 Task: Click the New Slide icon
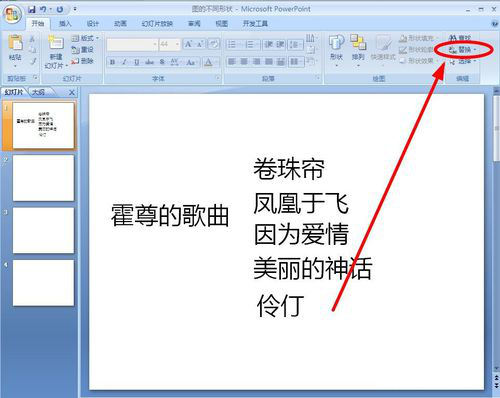point(56,43)
